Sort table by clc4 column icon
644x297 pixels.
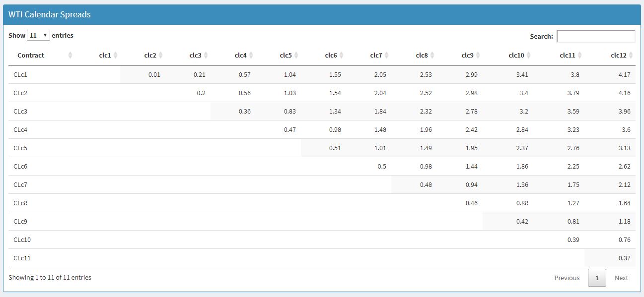(251, 55)
